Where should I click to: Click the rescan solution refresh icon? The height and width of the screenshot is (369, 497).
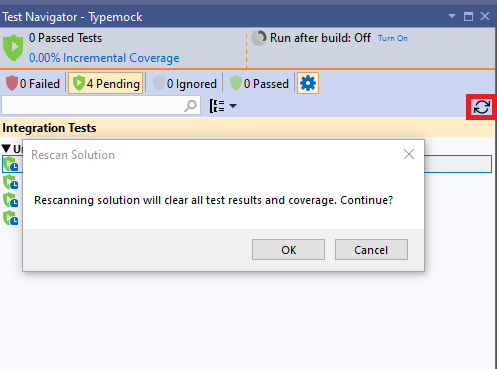point(482,107)
